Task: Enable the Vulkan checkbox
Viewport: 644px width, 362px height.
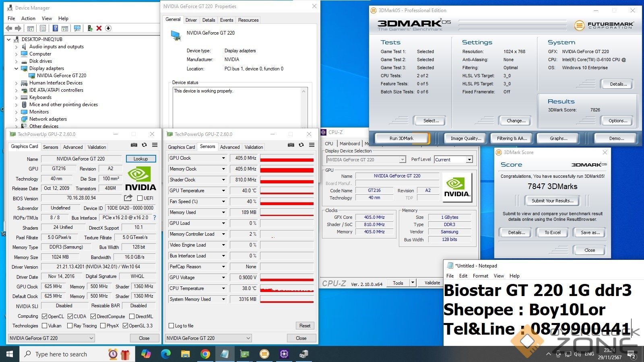Action: (x=45, y=326)
